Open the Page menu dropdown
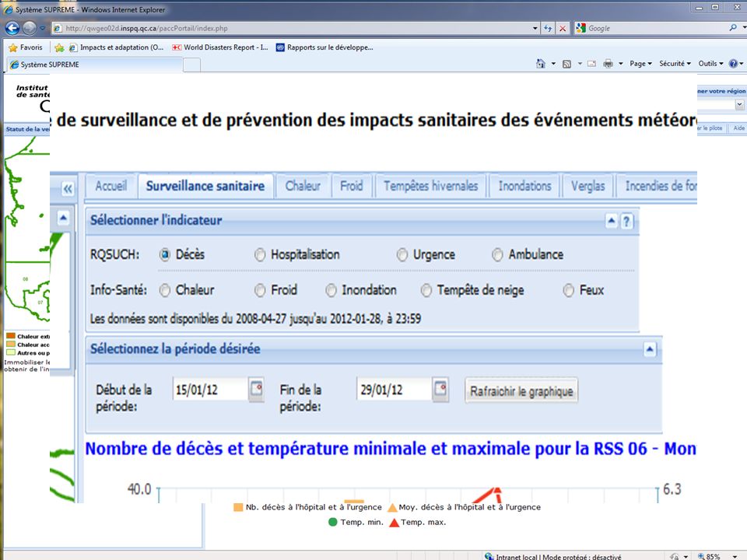 640,63
